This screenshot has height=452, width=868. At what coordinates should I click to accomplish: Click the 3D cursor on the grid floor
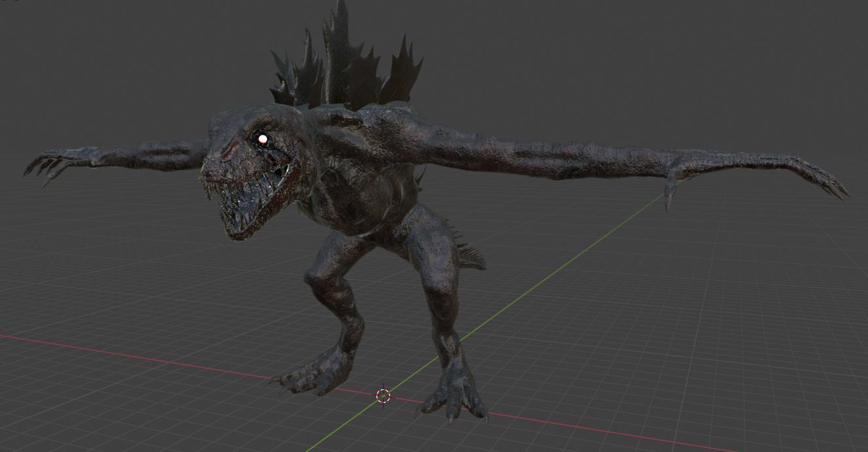click(x=383, y=396)
